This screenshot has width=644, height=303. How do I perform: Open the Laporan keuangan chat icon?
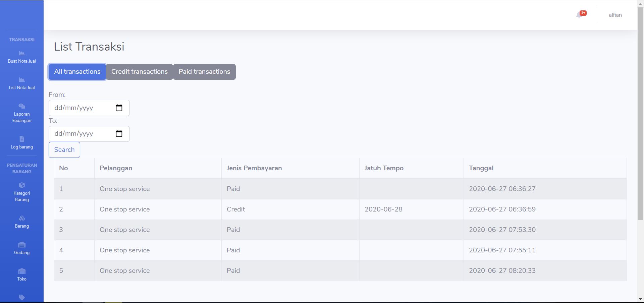point(22,106)
